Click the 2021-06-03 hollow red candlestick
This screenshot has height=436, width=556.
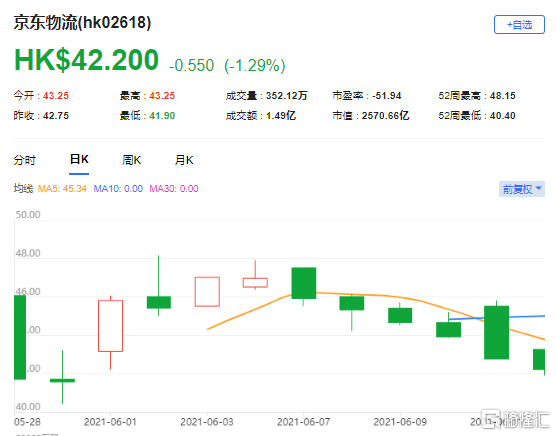pyautogui.click(x=207, y=291)
